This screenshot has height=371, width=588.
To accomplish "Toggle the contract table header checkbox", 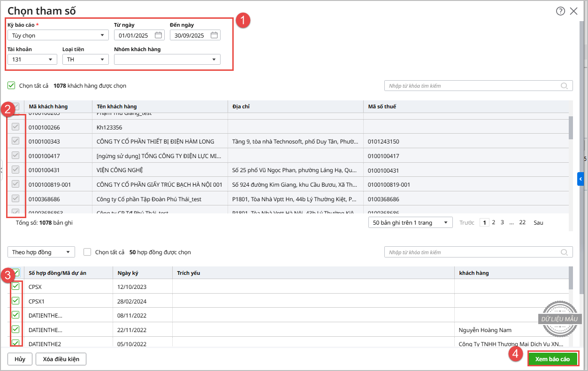I will (15, 273).
